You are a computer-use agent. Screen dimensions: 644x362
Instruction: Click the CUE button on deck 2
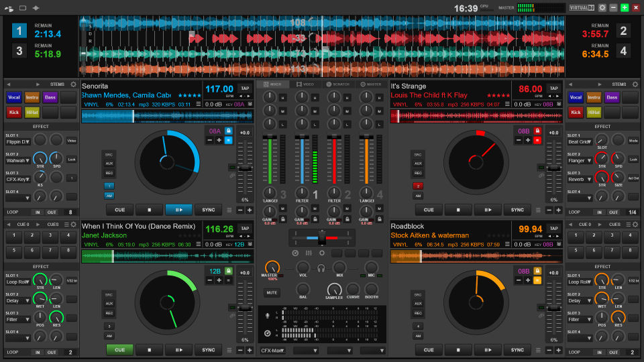(x=429, y=210)
